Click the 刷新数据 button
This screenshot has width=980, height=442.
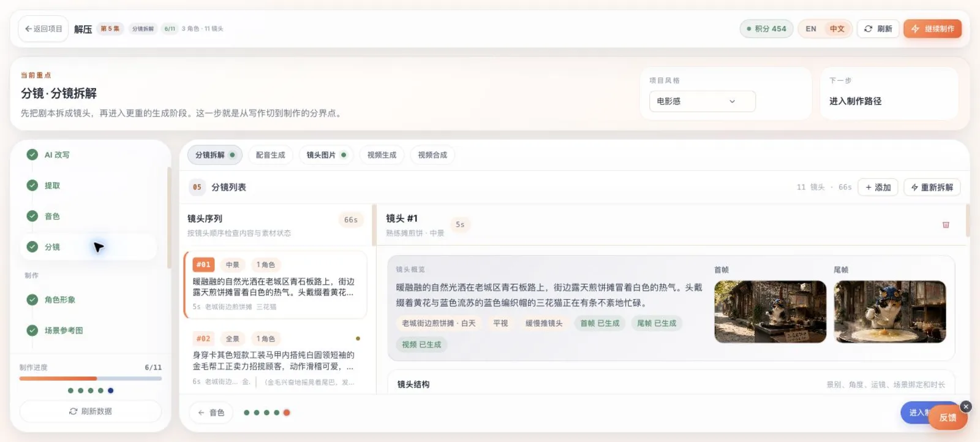coord(91,411)
